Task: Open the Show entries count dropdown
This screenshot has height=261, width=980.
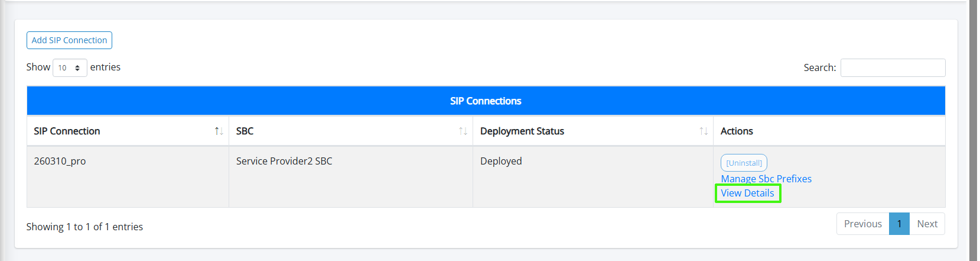Action: [x=70, y=68]
